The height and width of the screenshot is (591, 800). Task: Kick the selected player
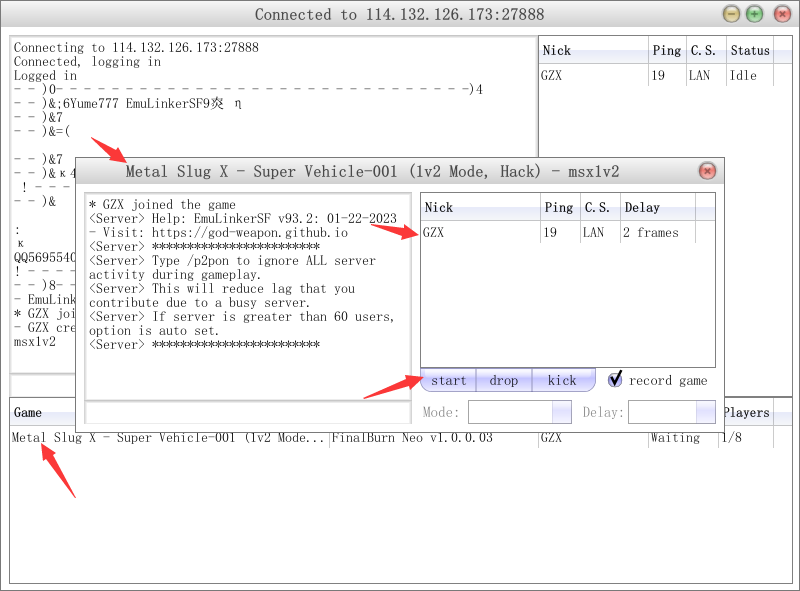click(x=563, y=381)
